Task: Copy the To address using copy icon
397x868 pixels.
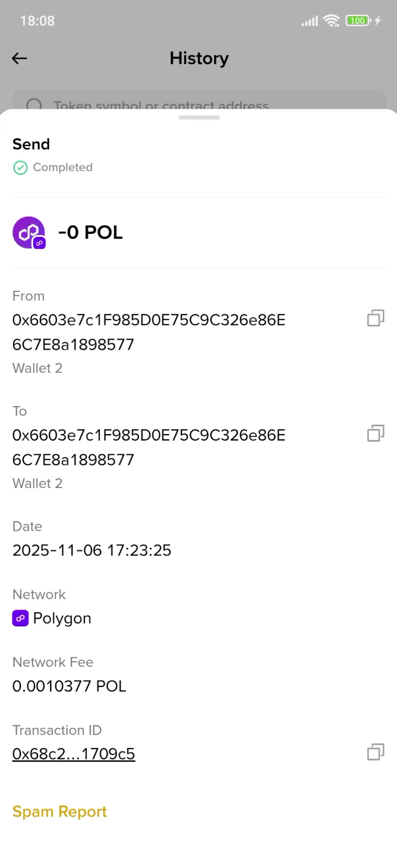Action: [x=375, y=433]
